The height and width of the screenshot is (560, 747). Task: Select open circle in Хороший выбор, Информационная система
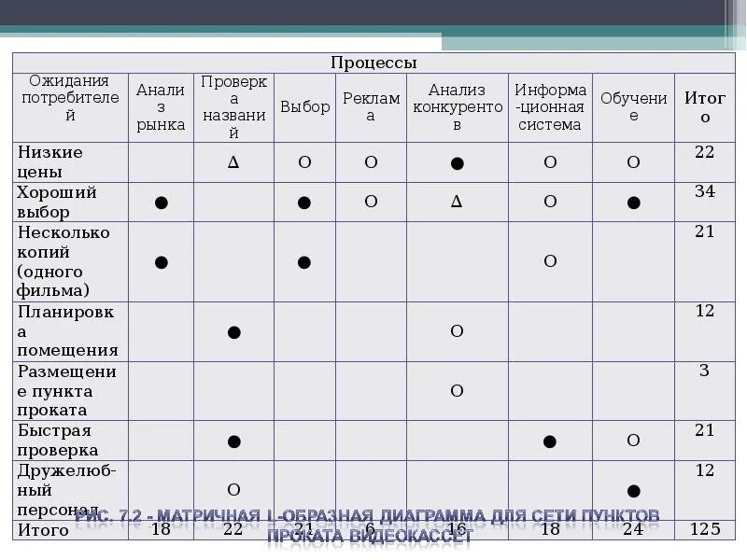(x=550, y=202)
